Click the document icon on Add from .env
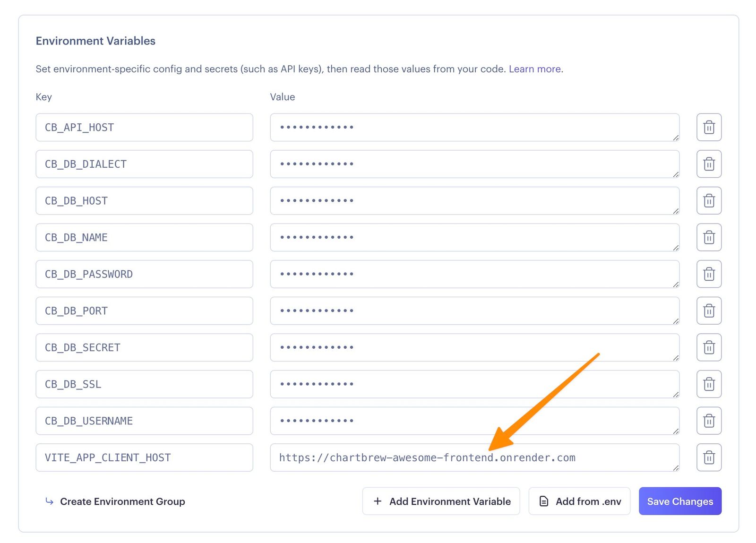 [543, 501]
